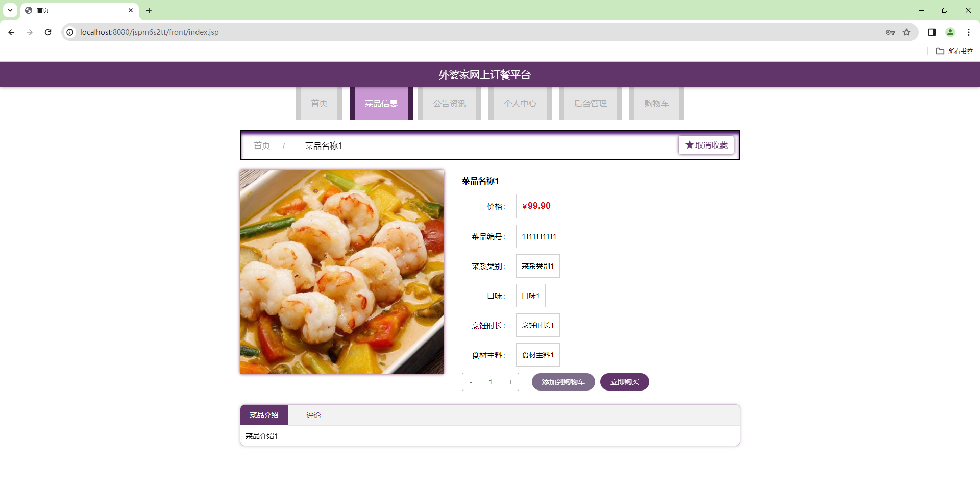Increase quantity with the plus stepper
This screenshot has height=487, width=980.
click(510, 381)
